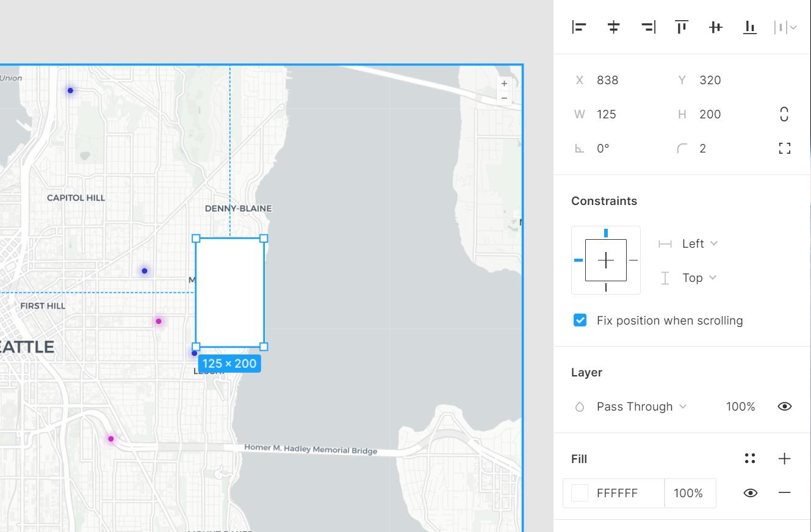The height and width of the screenshot is (532, 811).
Task: Click the white fill color swatch
Action: click(x=579, y=493)
